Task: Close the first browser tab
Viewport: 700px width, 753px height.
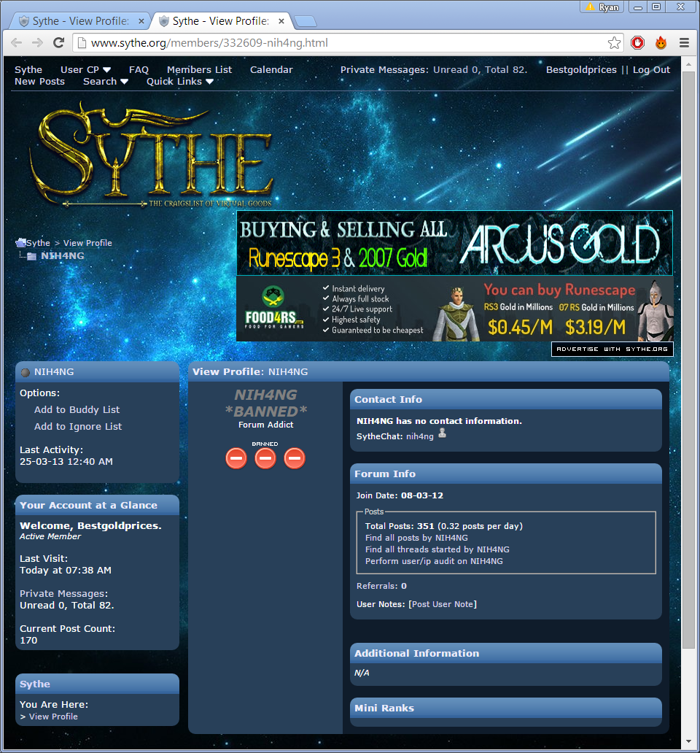Action: [141, 21]
